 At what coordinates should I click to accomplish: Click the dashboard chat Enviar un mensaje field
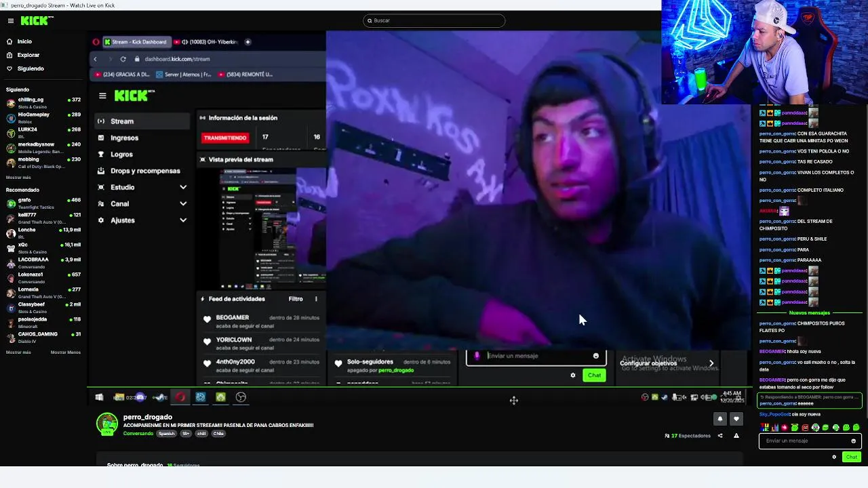click(536, 356)
